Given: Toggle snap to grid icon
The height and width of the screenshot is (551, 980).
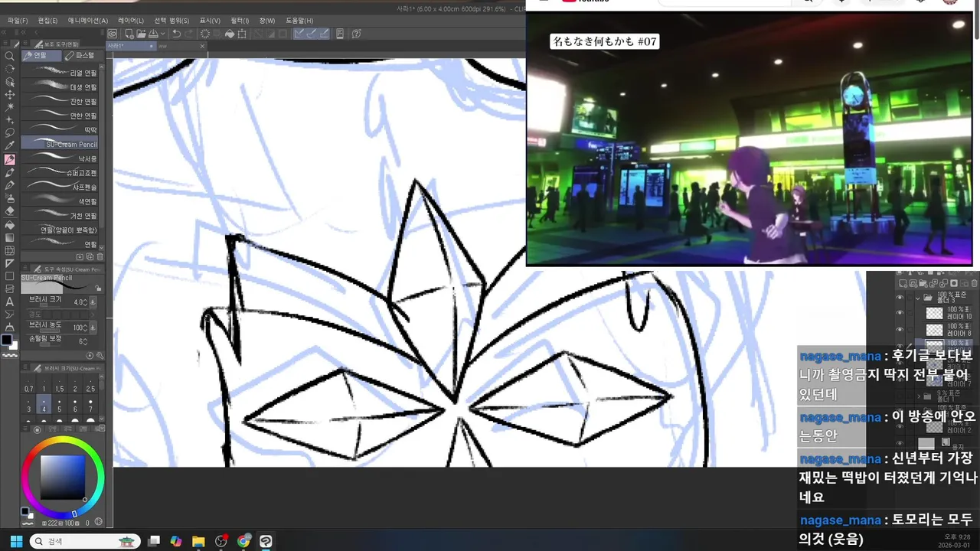Looking at the screenshot, I should pyautogui.click(x=323, y=34).
